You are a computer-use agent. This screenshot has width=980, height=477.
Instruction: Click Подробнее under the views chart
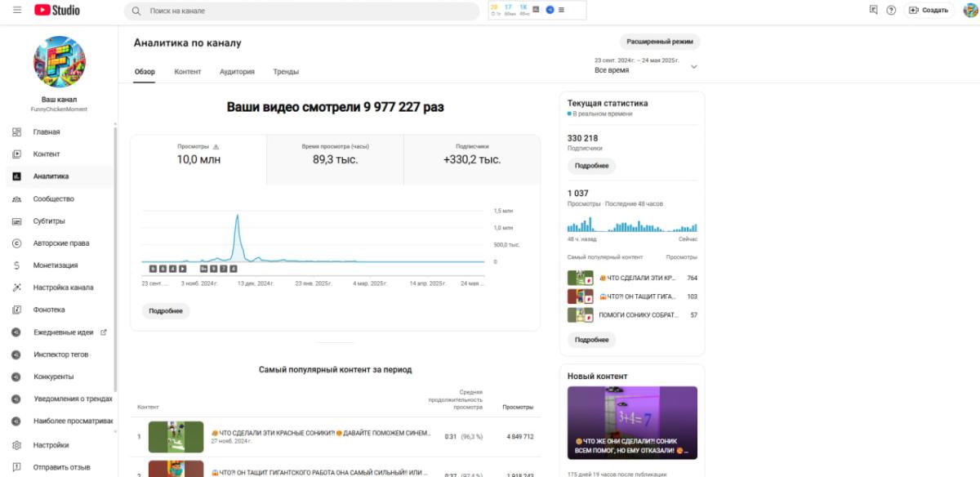pos(166,311)
